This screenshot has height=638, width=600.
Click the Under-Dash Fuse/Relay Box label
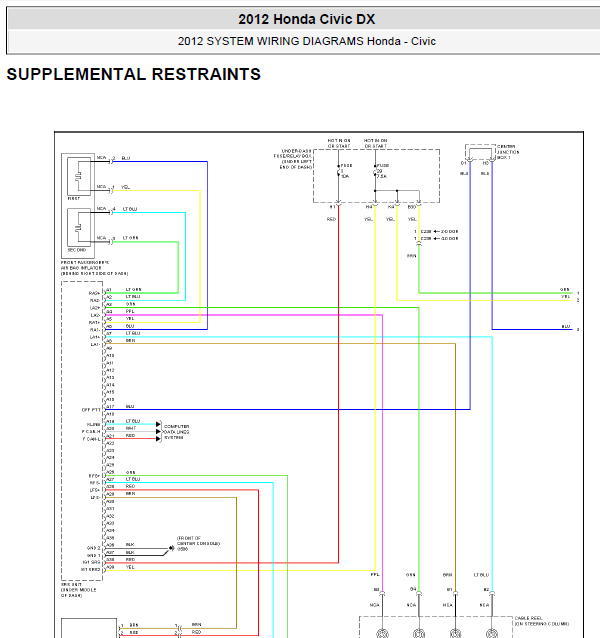[293, 159]
